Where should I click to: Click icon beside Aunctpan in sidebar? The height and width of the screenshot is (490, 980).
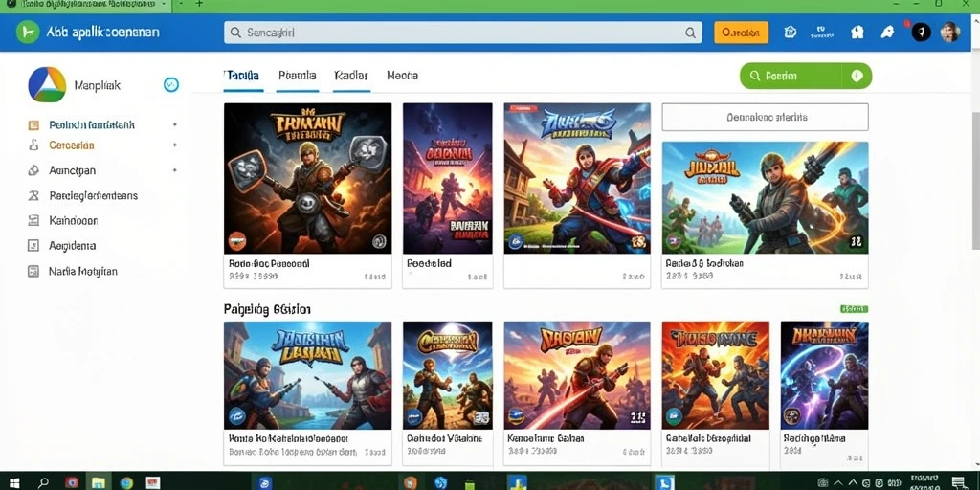(33, 170)
